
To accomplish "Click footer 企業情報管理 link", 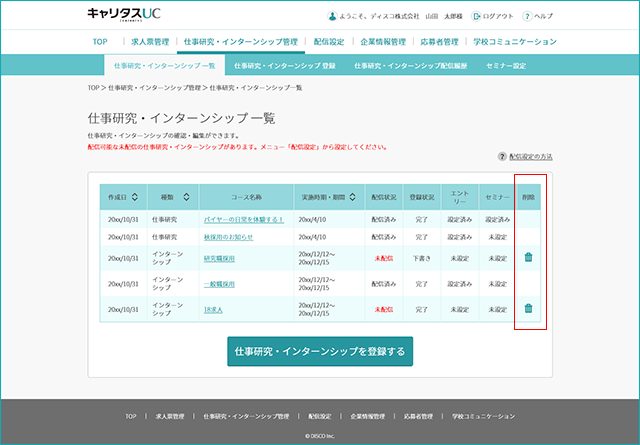I will (367, 416).
